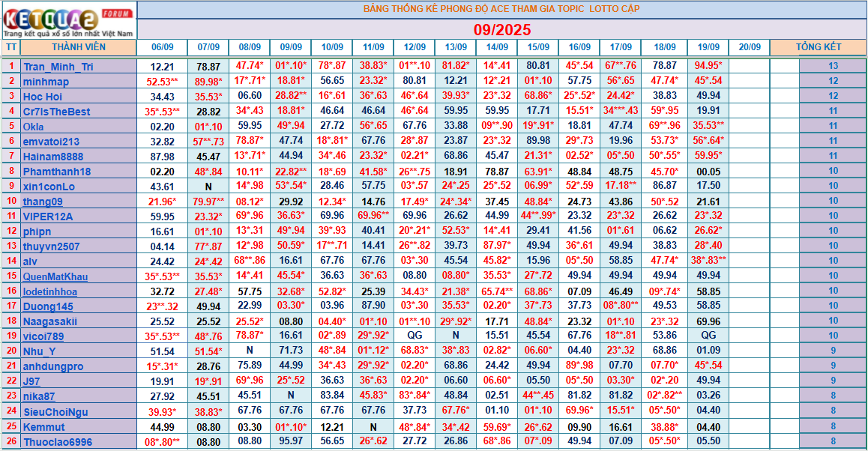
Task: Select the 06/09 date column header
Action: tap(162, 47)
